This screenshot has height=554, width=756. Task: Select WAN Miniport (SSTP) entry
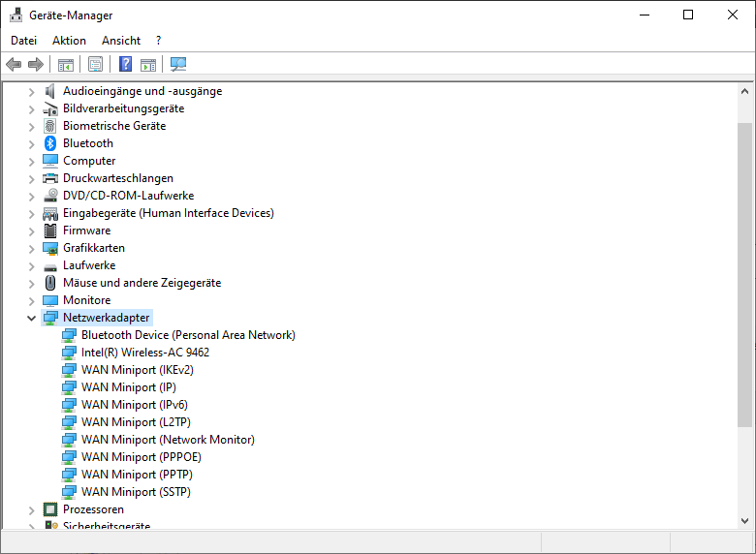(x=136, y=491)
